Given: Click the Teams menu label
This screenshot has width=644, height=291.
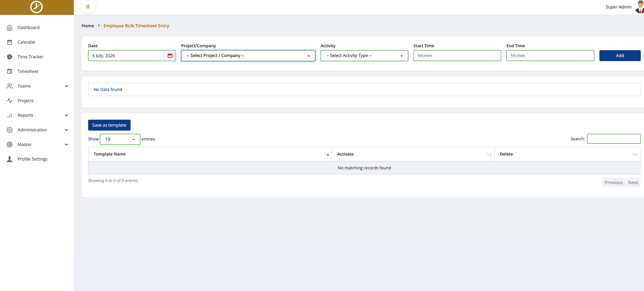Looking at the screenshot, I should tap(24, 86).
